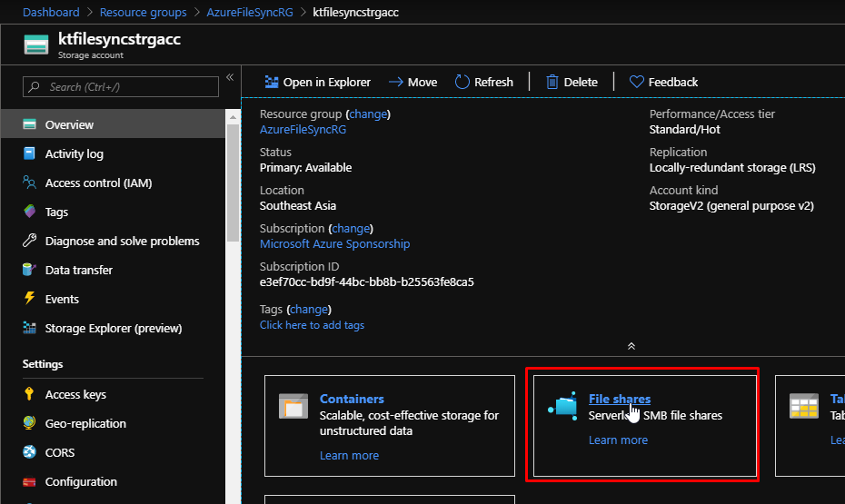Open the Overview menu item

(x=114, y=124)
